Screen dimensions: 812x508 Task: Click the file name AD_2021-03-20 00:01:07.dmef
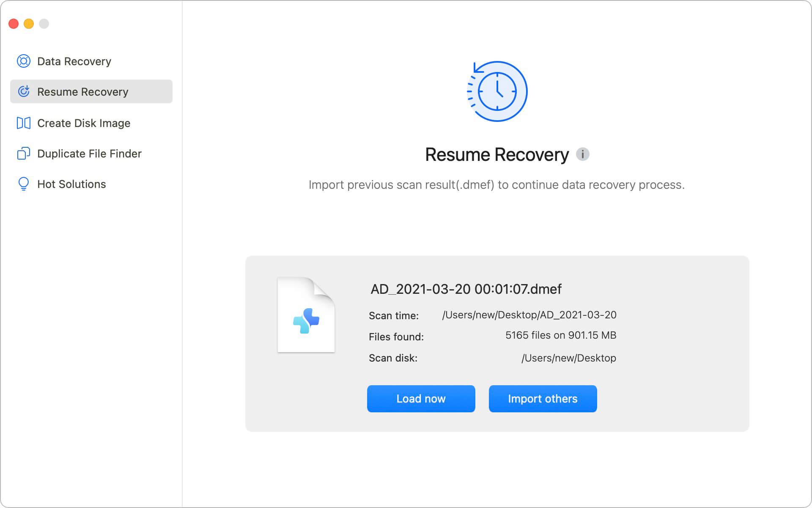pos(466,289)
